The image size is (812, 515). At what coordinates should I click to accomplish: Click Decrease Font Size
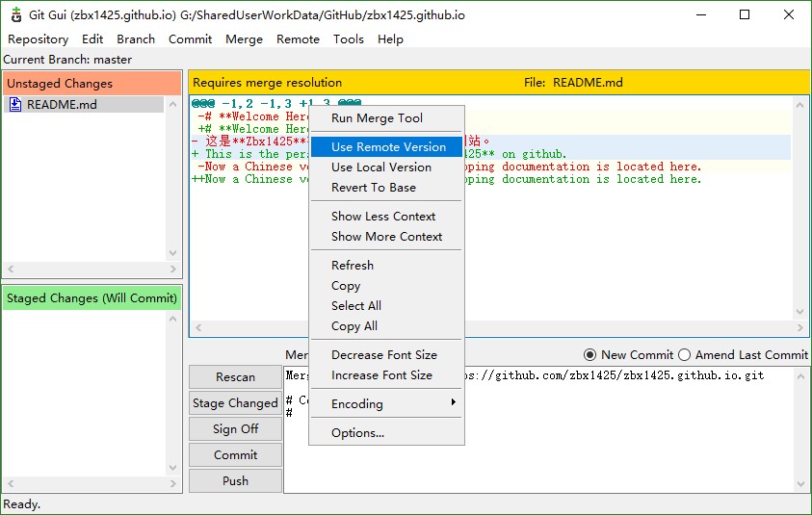pyautogui.click(x=386, y=355)
